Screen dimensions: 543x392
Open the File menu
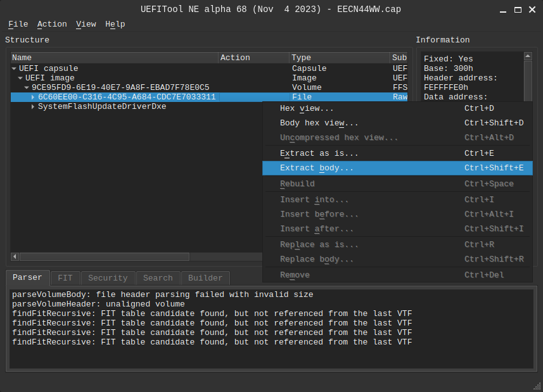(18, 24)
